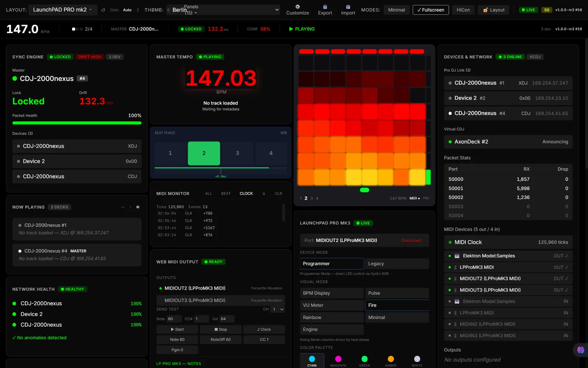Select the MIDI mode beneath the pad grid
The image size is (588, 368).
tap(415, 198)
